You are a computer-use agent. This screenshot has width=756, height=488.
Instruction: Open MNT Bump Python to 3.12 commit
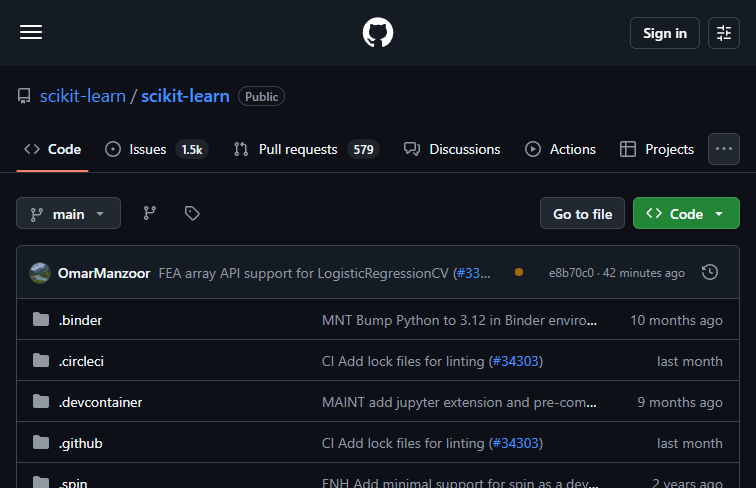459,320
